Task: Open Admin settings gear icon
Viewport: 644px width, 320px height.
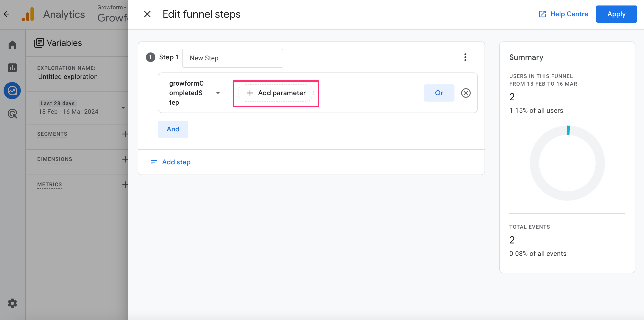Action: point(12,303)
